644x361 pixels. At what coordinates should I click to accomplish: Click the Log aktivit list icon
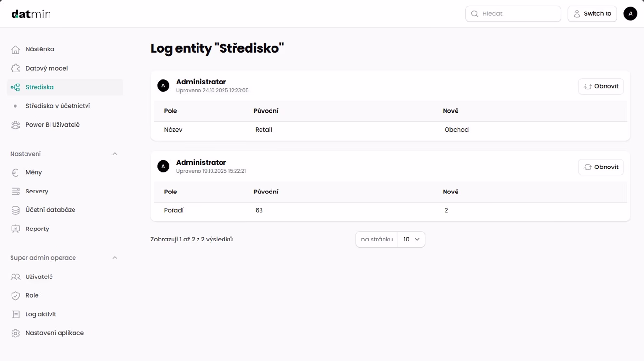[x=15, y=314]
